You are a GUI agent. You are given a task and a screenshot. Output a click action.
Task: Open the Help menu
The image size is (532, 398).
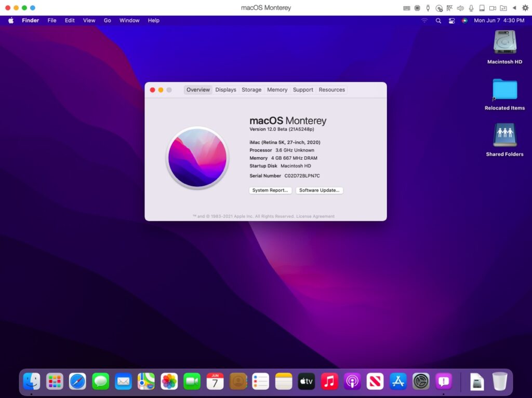pos(154,20)
